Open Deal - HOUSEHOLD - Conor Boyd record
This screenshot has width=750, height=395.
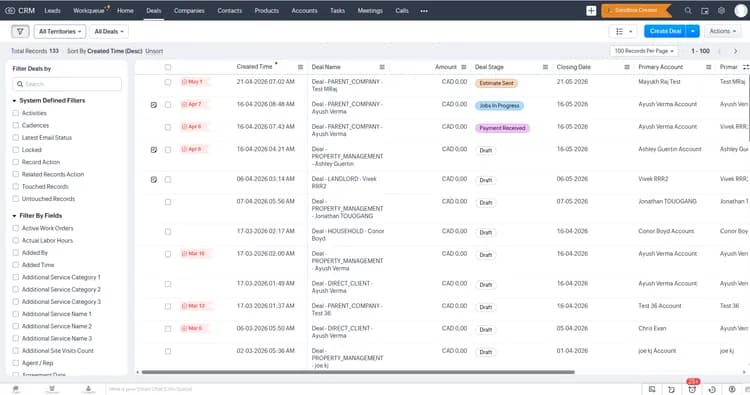pyautogui.click(x=347, y=235)
